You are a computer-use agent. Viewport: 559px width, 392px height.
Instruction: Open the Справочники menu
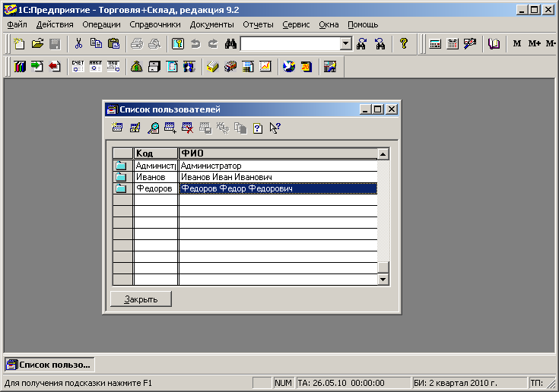pyautogui.click(x=155, y=24)
